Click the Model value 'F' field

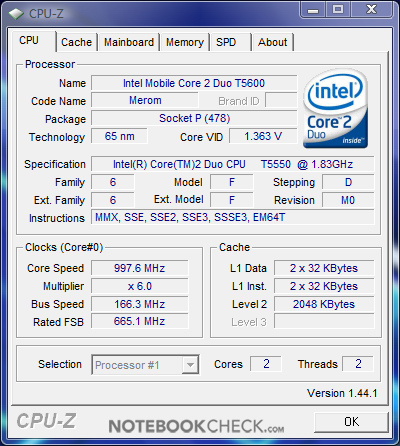pyautogui.click(x=232, y=182)
